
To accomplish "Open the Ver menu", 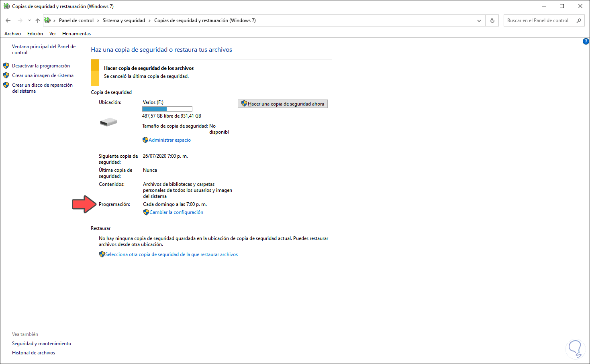I will click(x=53, y=34).
